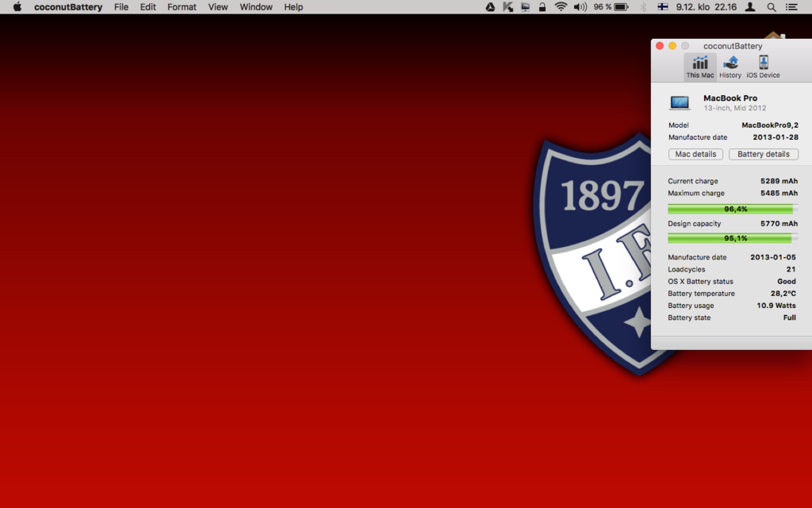Click the model value MacBookPro9,2
This screenshot has height=508, width=812.
pos(769,125)
